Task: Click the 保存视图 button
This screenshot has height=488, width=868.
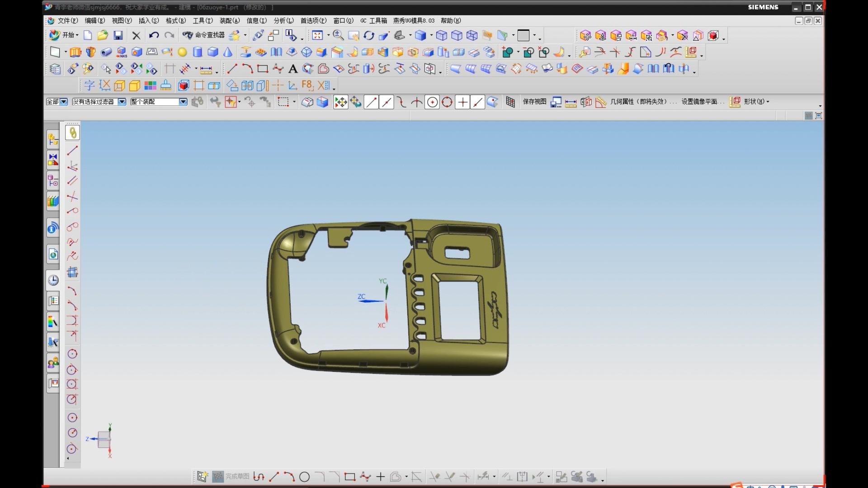Action: [x=534, y=102]
